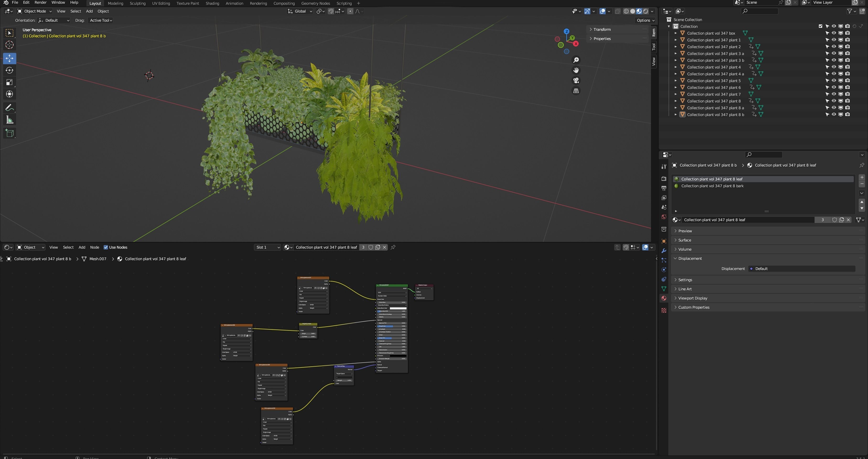
Task: Select the plant 8 bark material slot
Action: coord(763,186)
